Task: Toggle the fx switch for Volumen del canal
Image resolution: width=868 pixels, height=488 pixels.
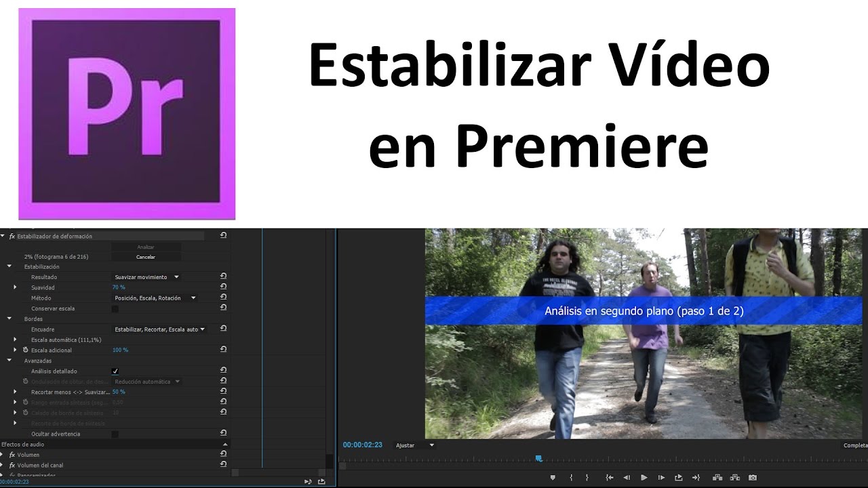Action: pyautogui.click(x=12, y=465)
